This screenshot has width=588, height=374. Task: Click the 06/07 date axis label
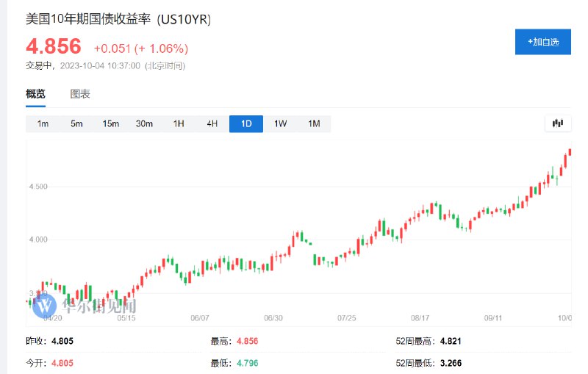click(x=199, y=318)
